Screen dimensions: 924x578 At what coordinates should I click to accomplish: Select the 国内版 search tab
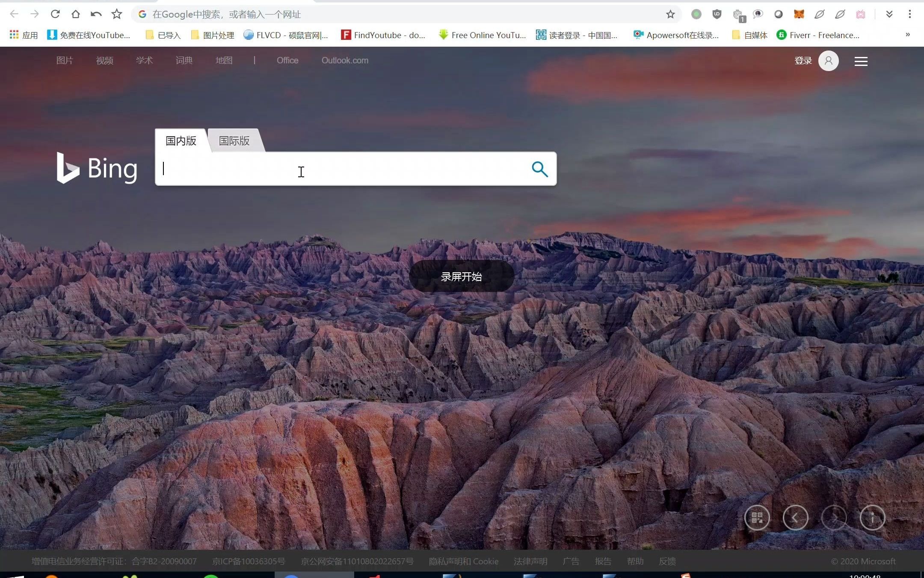[181, 141]
